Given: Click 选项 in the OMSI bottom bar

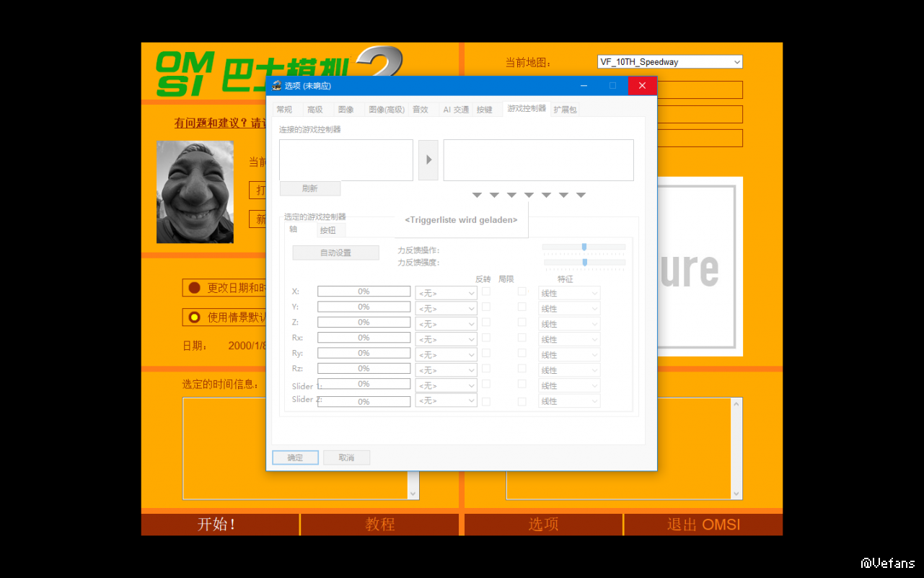Looking at the screenshot, I should point(543,525).
